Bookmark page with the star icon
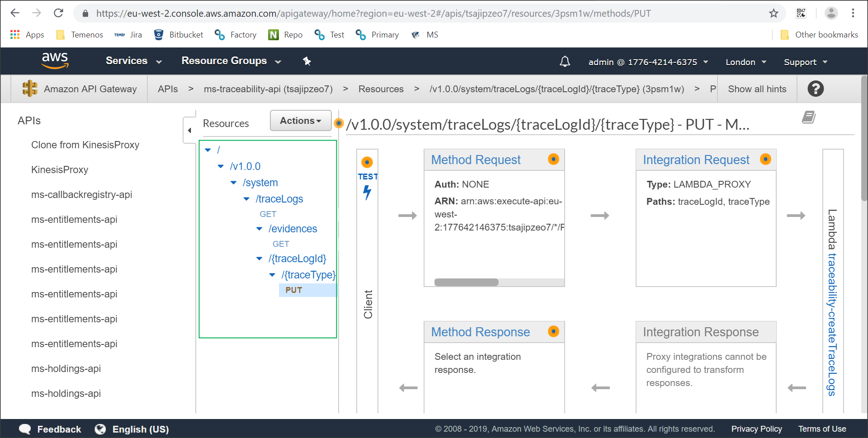 click(774, 13)
